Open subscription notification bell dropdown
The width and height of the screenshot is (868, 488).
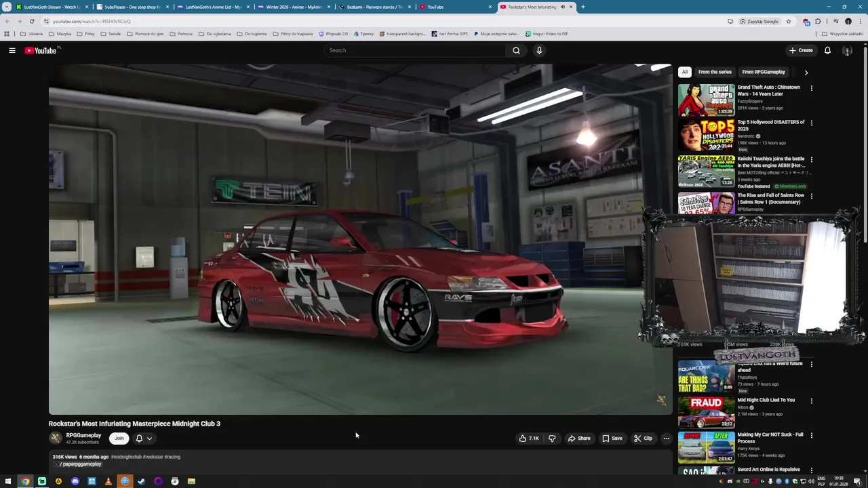coord(143,439)
